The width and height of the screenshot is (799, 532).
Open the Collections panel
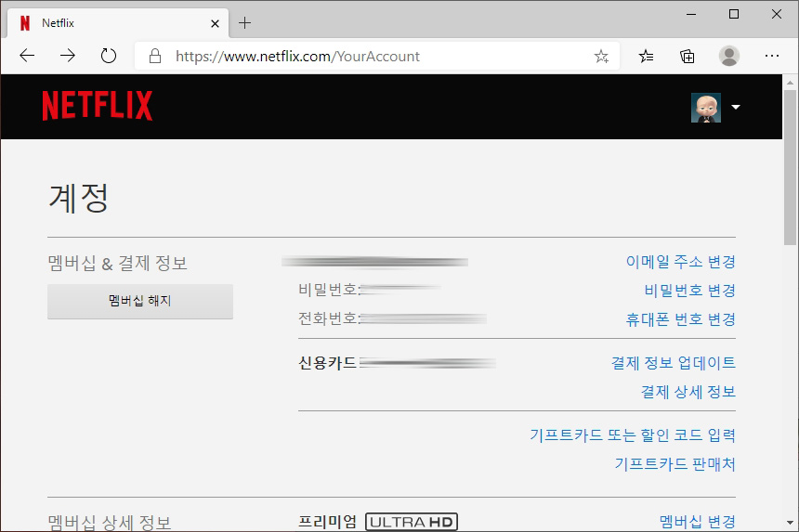pos(688,56)
